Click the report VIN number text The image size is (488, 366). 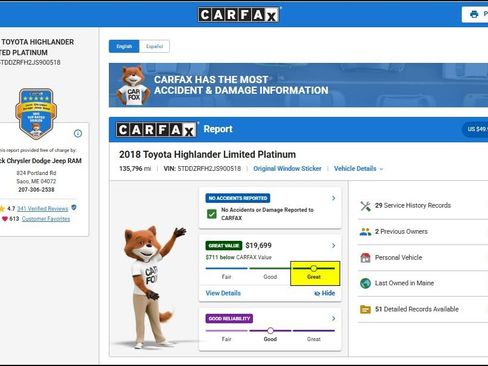[x=209, y=169]
